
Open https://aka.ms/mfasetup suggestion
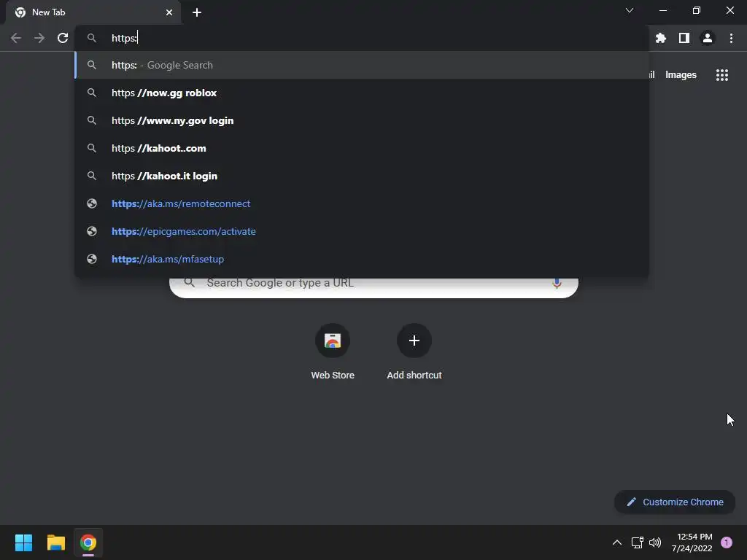pyautogui.click(x=362, y=259)
